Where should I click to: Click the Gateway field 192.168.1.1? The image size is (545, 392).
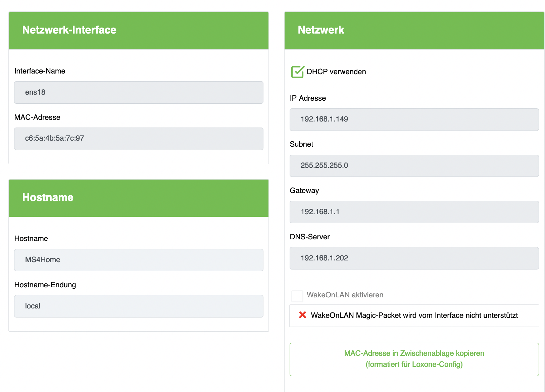click(414, 212)
